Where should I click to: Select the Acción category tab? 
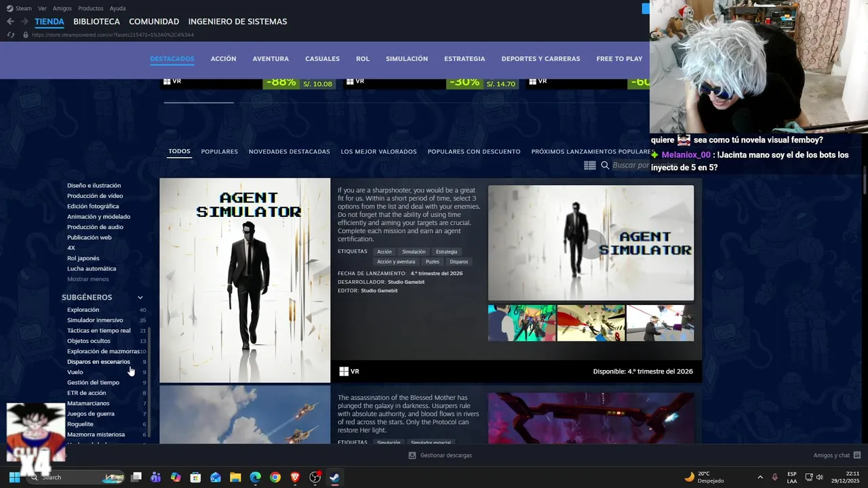click(x=223, y=59)
